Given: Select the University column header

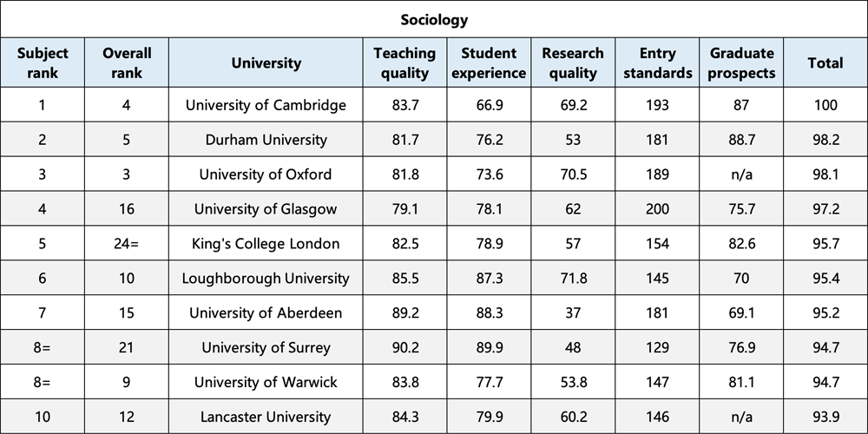Looking at the screenshot, I should 266,62.
